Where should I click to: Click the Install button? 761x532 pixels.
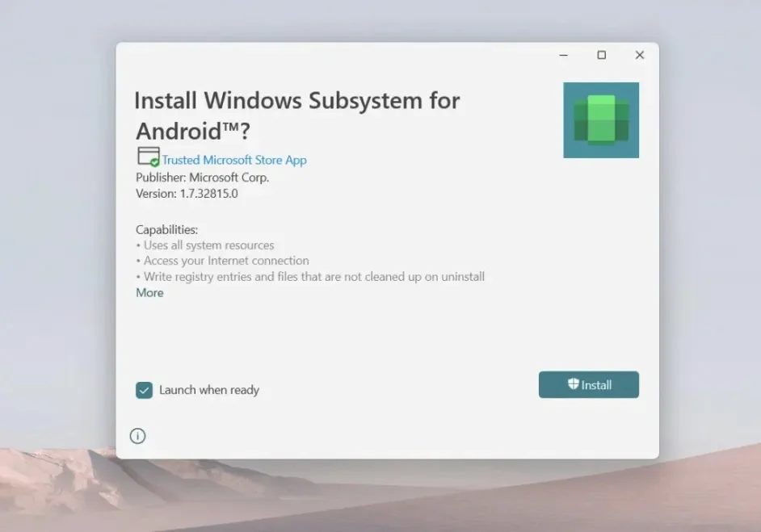pyautogui.click(x=588, y=384)
